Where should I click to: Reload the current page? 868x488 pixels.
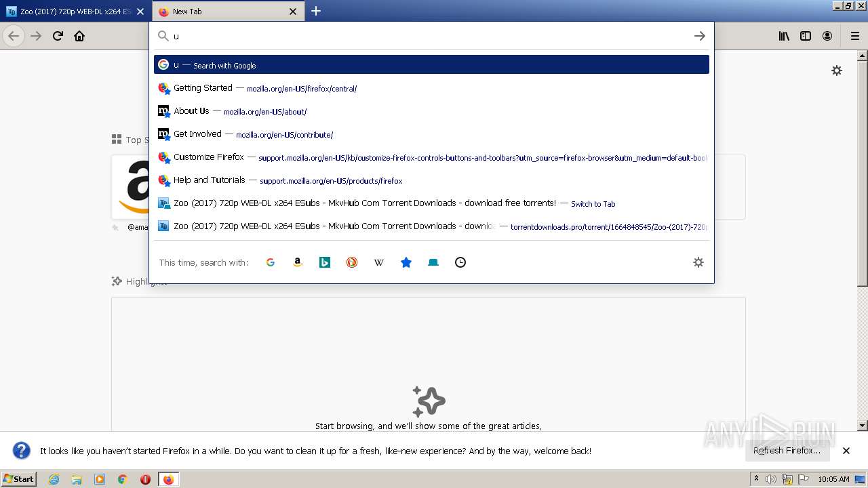tap(58, 36)
